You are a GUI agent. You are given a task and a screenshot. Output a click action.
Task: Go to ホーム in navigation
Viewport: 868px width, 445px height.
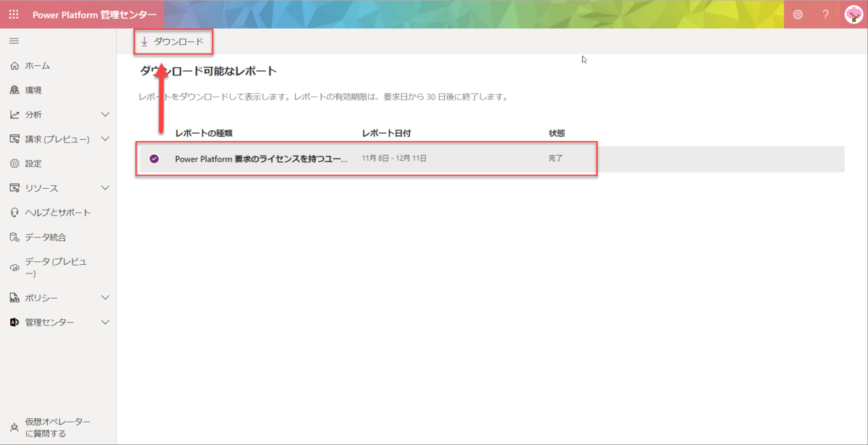tap(38, 66)
